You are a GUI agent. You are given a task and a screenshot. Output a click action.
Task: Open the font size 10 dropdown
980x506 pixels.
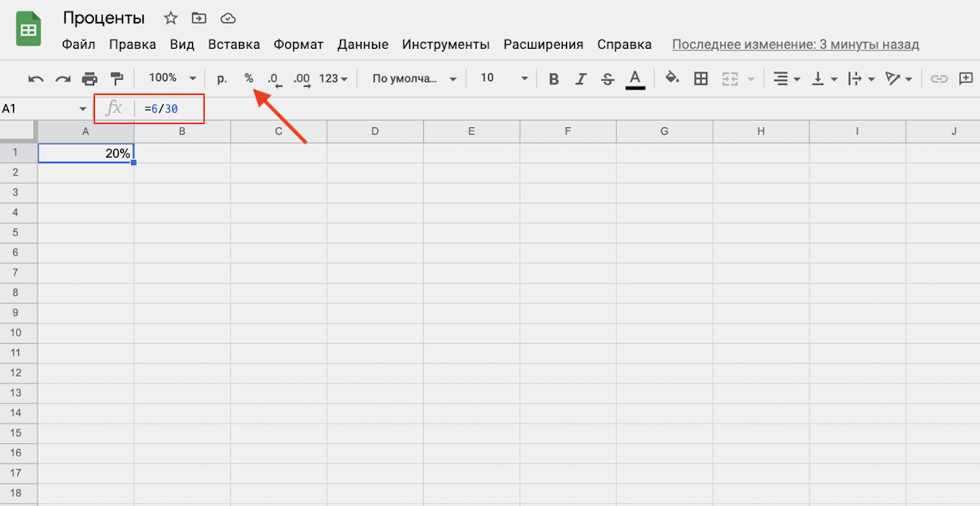[x=503, y=78]
